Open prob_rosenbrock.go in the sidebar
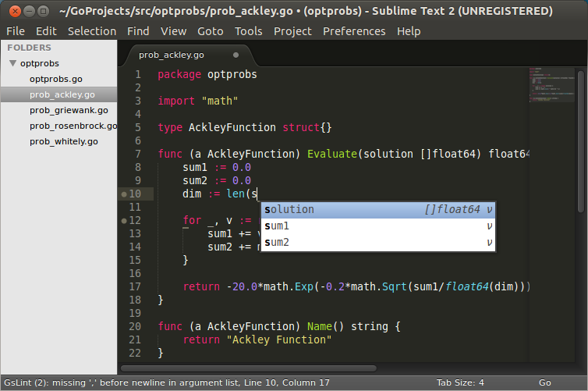The height and width of the screenshot is (391, 588). (73, 126)
